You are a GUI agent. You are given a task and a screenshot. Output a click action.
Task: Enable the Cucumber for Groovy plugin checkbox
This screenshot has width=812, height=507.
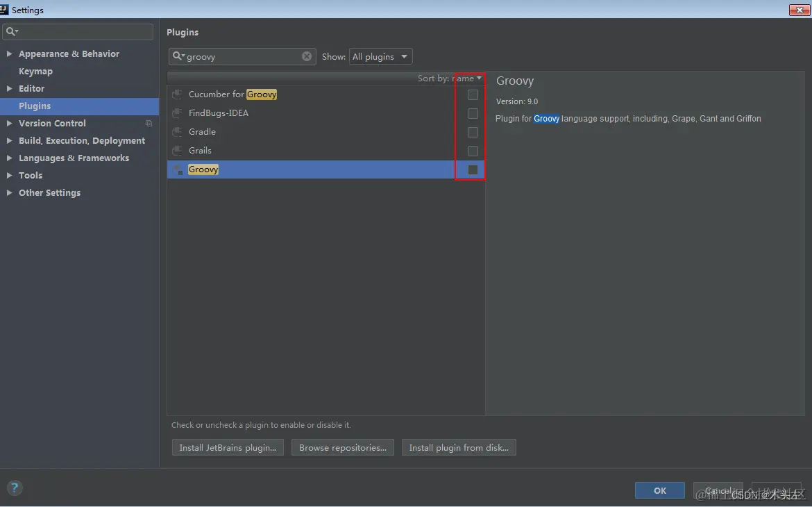[x=473, y=94]
